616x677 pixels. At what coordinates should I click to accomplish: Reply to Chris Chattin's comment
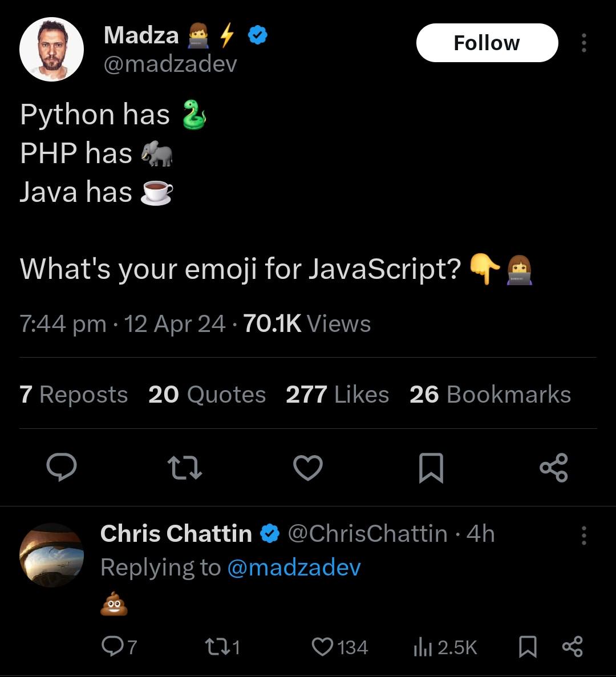click(111, 646)
